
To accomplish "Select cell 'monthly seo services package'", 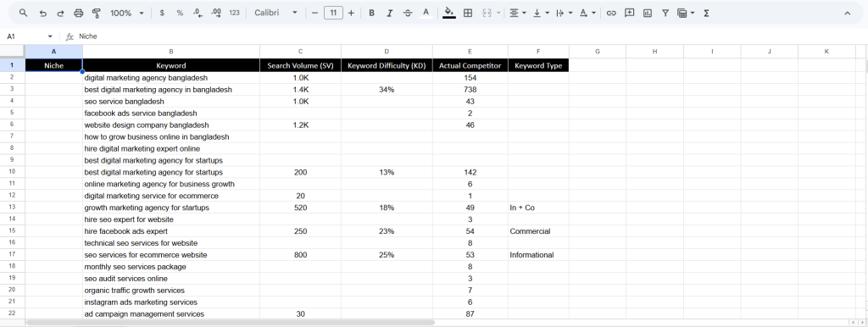I will pyautogui.click(x=171, y=267).
